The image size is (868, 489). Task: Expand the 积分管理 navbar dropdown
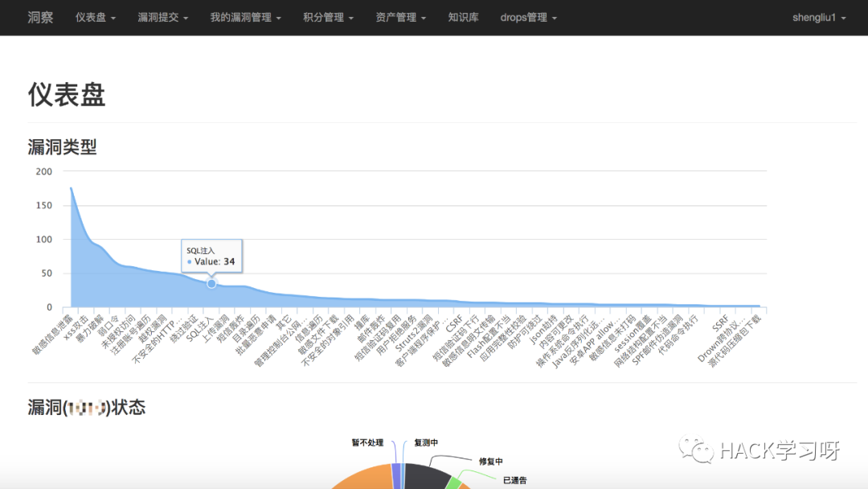click(328, 18)
